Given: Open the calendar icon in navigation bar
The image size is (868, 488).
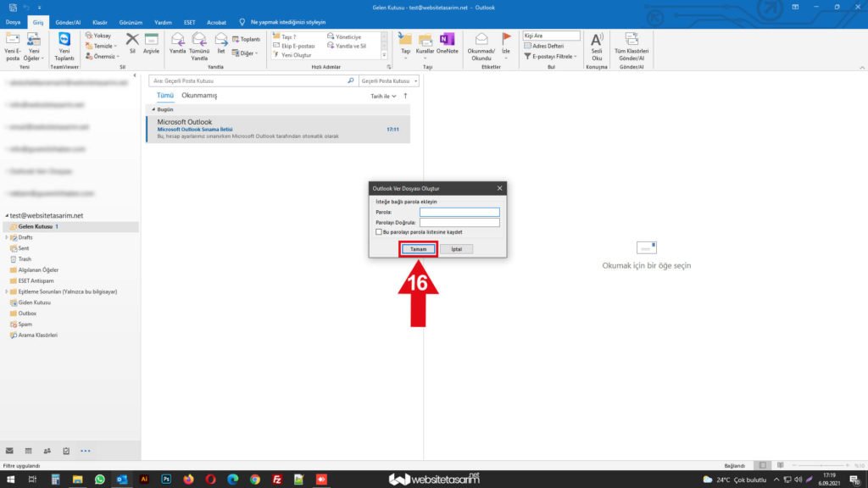Looking at the screenshot, I should click(29, 451).
